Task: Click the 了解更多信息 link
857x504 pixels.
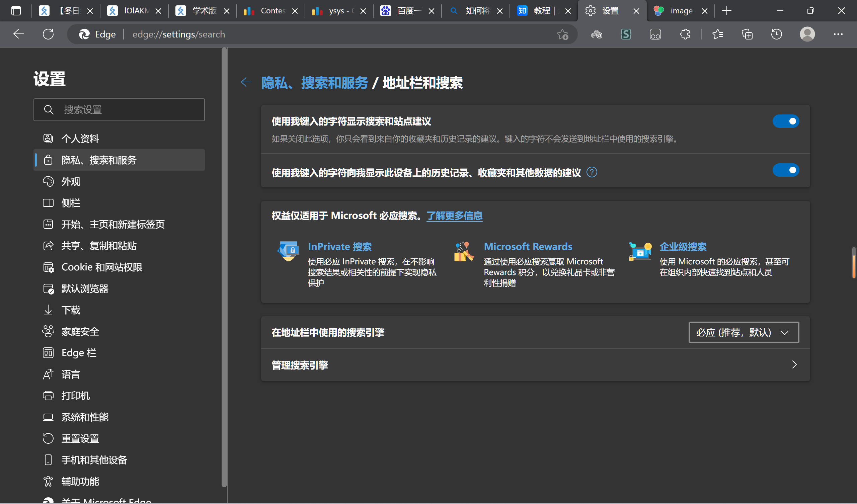Action: (455, 216)
